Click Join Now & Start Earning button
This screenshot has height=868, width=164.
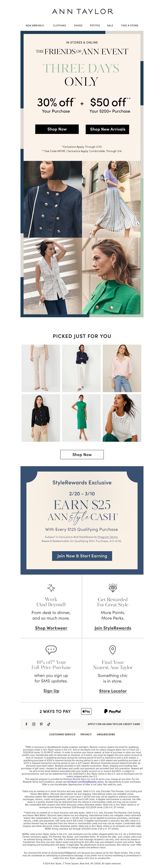[x=82, y=556]
